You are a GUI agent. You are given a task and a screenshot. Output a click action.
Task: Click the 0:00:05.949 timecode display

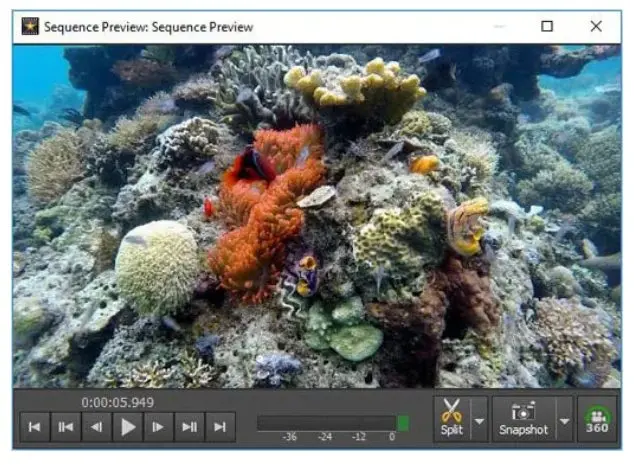(x=118, y=403)
